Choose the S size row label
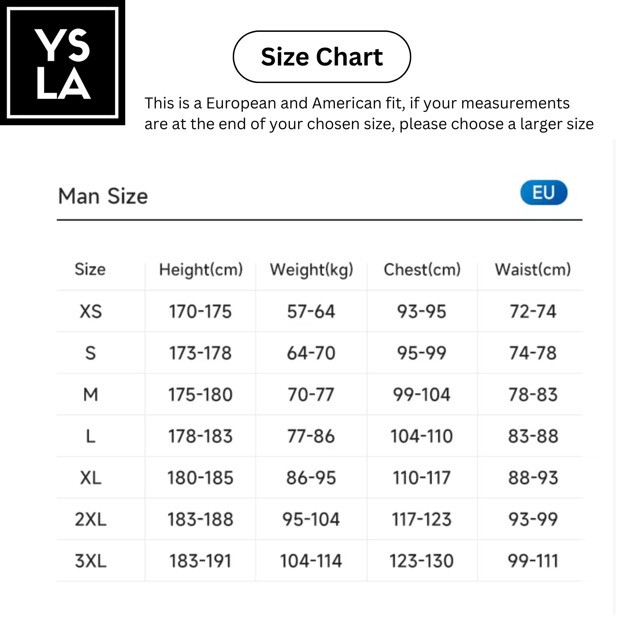The image size is (644, 644). [x=91, y=353]
